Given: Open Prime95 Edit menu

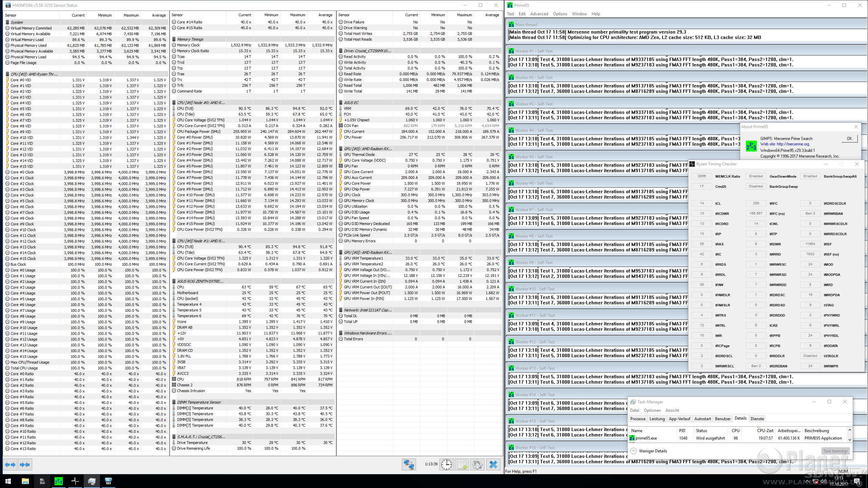Looking at the screenshot, I should click(x=522, y=14).
